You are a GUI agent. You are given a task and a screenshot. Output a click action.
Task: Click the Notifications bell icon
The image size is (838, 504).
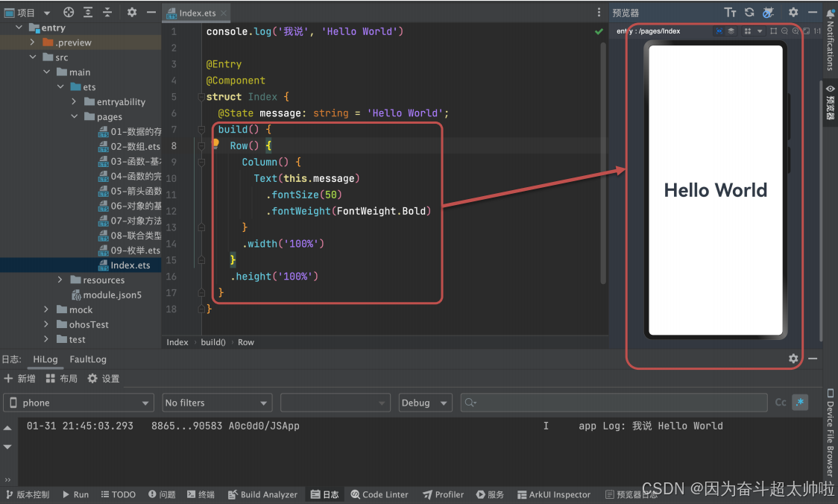830,14
